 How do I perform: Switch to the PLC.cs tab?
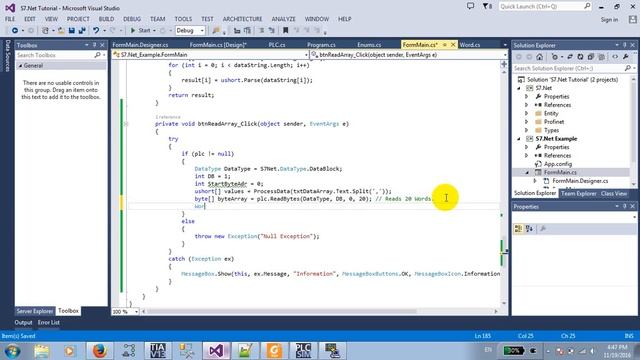click(x=277, y=45)
